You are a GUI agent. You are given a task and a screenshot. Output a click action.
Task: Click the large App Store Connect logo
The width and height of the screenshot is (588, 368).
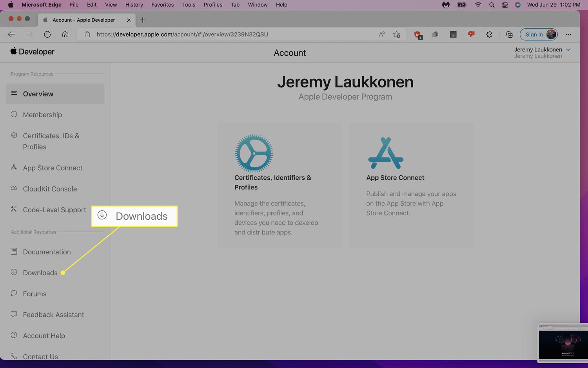coord(386,153)
